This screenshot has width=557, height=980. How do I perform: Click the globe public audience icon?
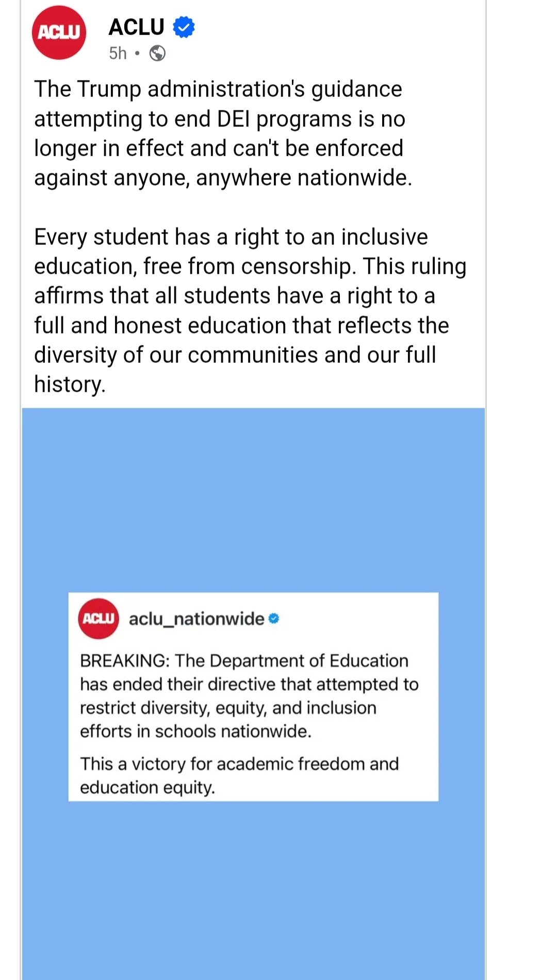[157, 53]
